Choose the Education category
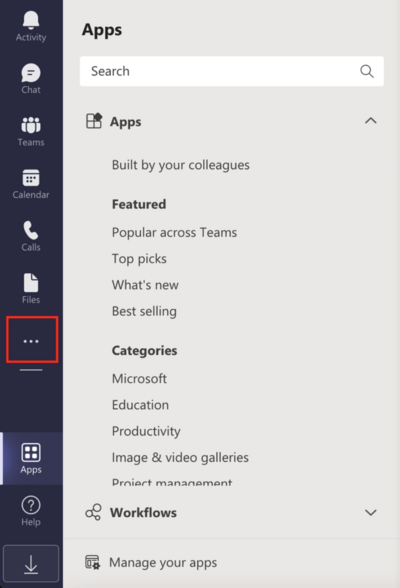 (140, 405)
